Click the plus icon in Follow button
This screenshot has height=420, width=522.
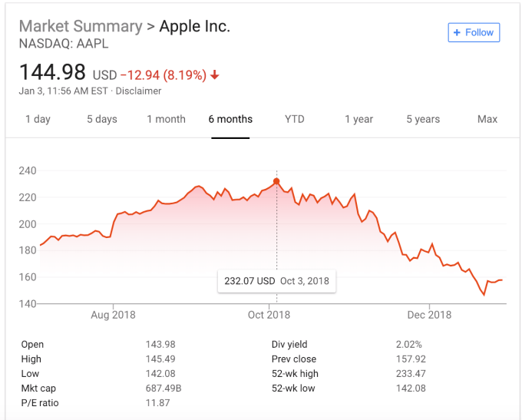(458, 32)
